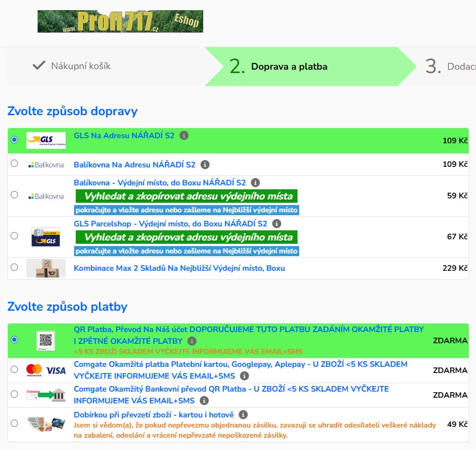Click the GLS Na Adresu carrier logo
476x450 pixels.
pos(46,140)
